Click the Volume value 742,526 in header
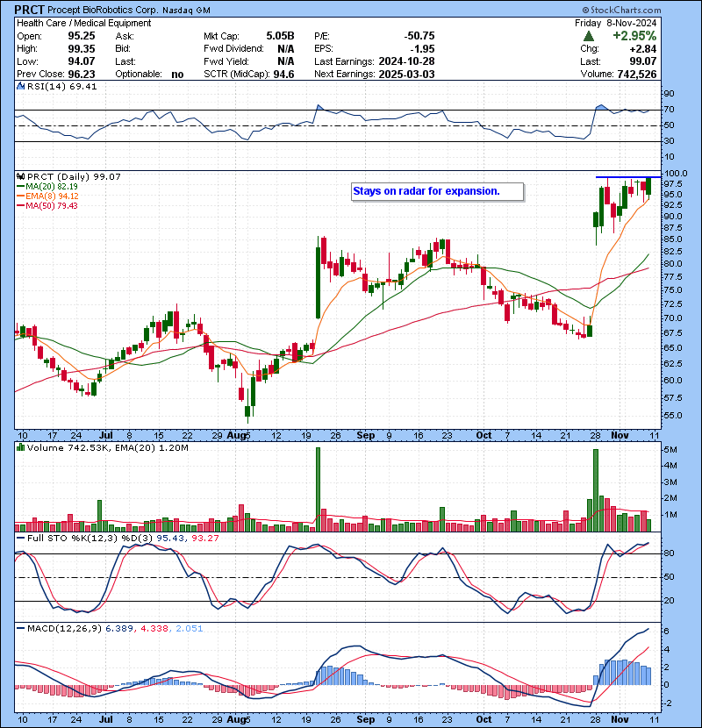This screenshot has width=702, height=728. (637, 75)
